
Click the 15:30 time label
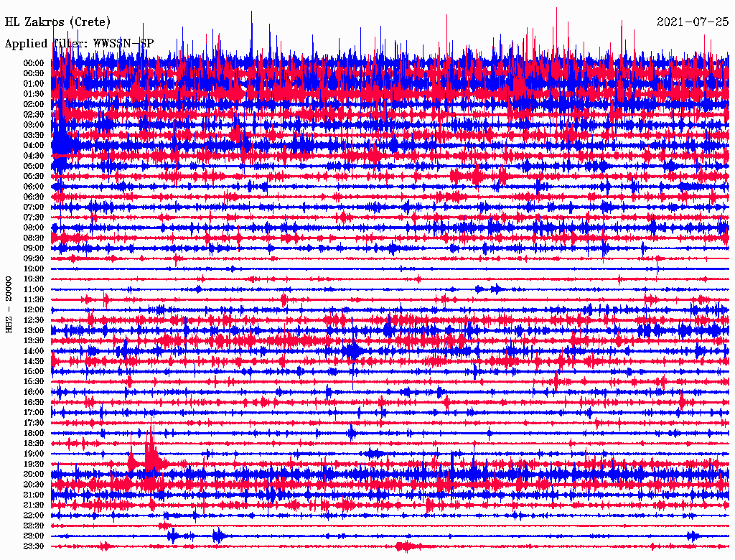coord(34,382)
